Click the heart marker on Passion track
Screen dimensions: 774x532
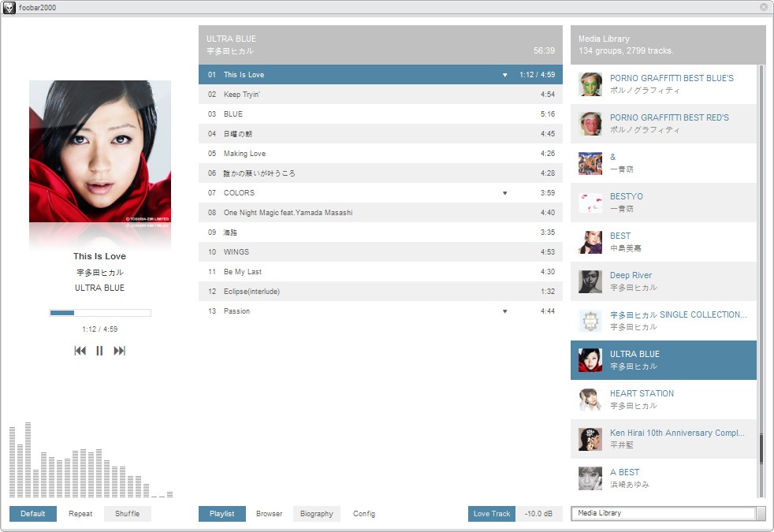[x=504, y=311]
